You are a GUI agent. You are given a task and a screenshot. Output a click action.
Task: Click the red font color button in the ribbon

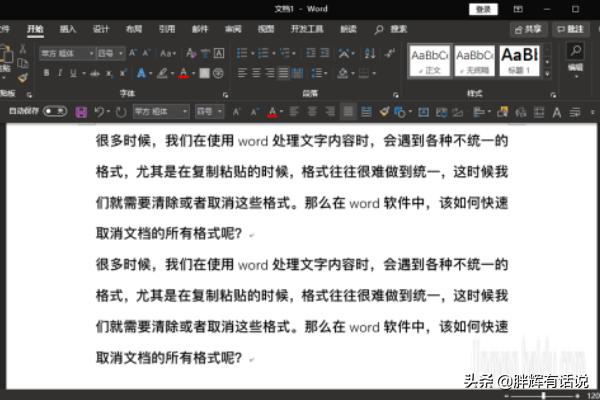coord(183,73)
